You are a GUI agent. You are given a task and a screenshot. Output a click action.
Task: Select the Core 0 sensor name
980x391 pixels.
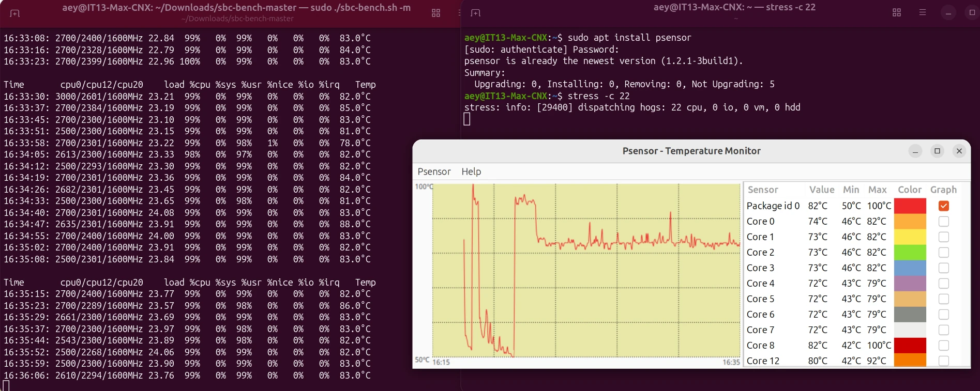pos(761,221)
